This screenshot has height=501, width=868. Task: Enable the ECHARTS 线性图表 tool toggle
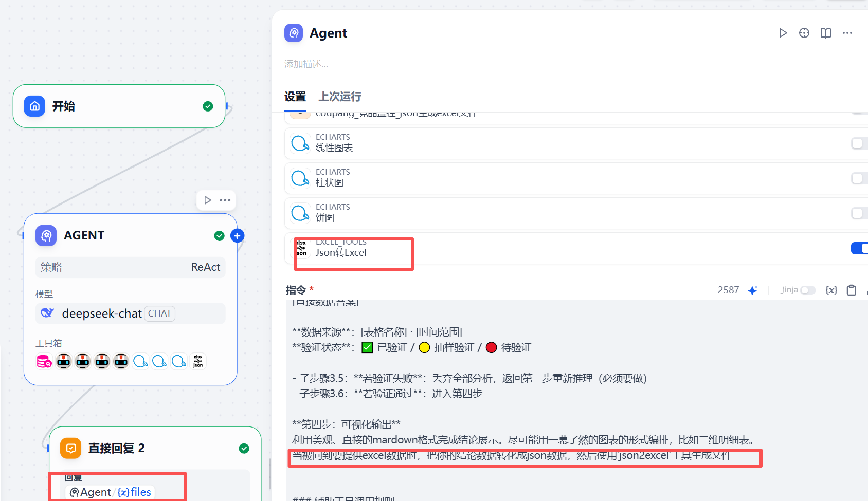858,143
